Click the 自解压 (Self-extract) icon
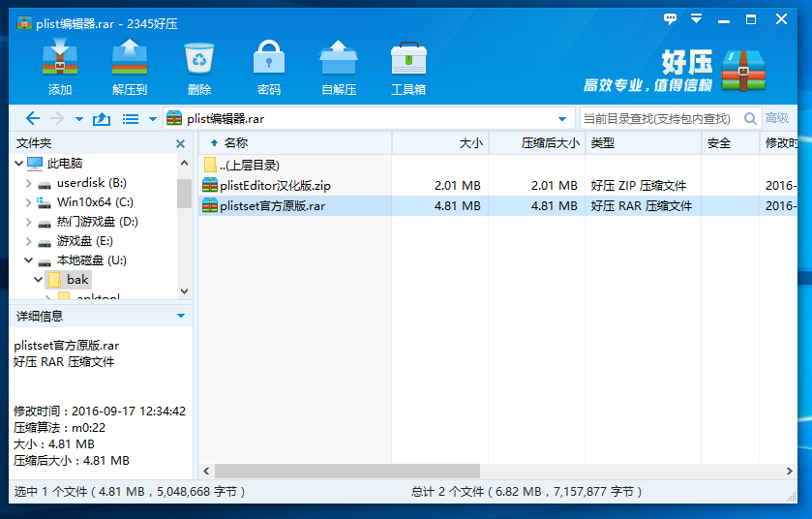812x519 pixels. tap(339, 61)
